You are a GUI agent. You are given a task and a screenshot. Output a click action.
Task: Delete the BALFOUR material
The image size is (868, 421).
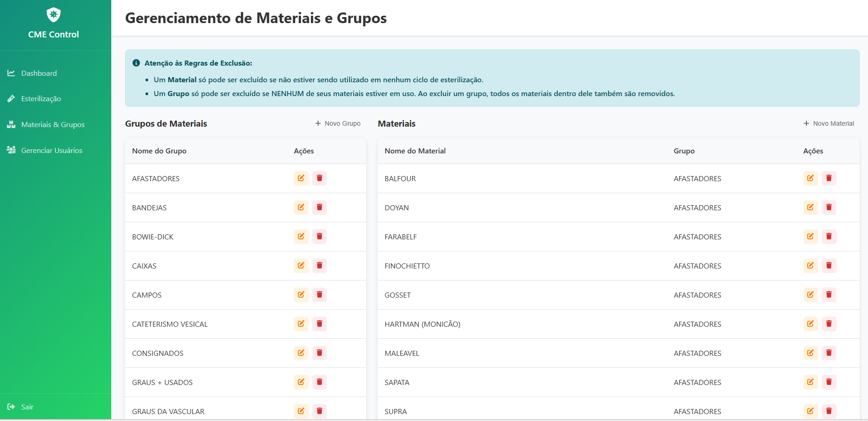tap(829, 178)
